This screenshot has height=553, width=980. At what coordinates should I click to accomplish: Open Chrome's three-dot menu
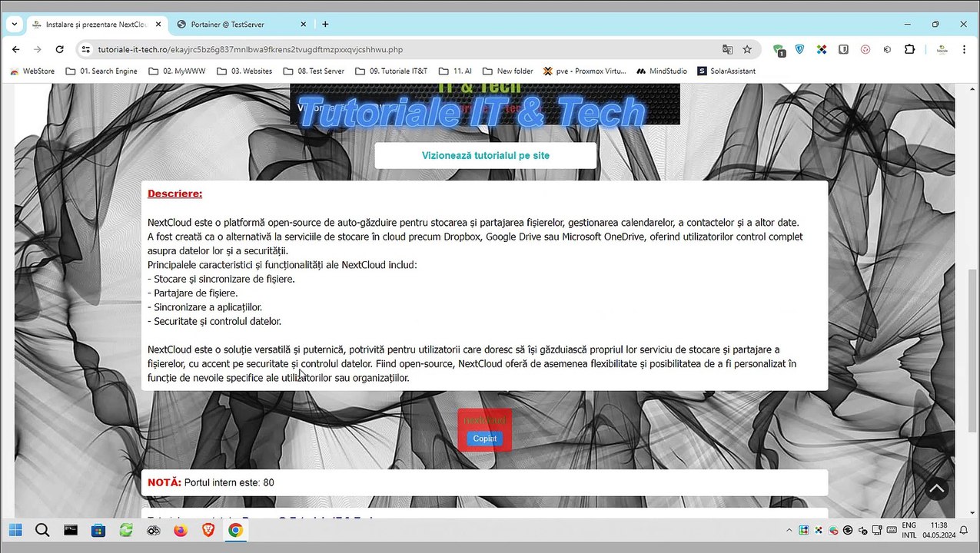964,49
